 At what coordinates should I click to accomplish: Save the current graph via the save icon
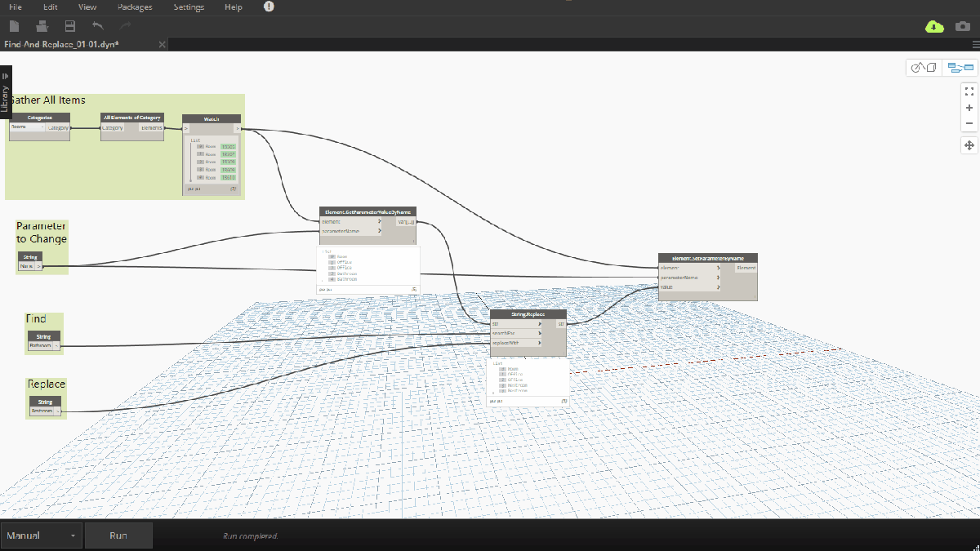point(69,25)
